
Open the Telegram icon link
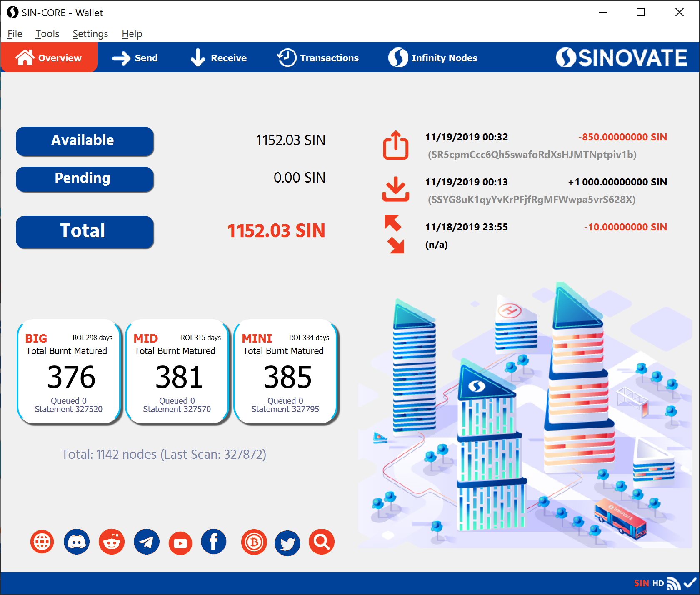tap(146, 542)
